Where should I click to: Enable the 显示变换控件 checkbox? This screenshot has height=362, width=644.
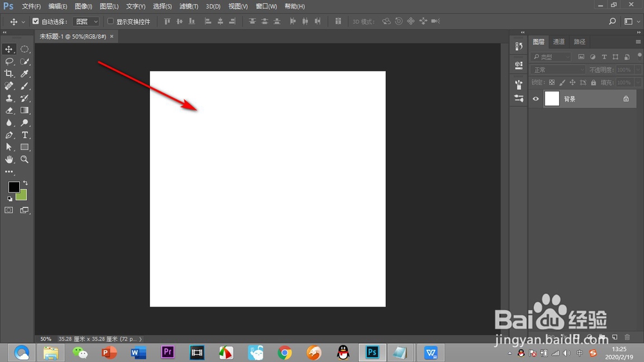[111, 21]
